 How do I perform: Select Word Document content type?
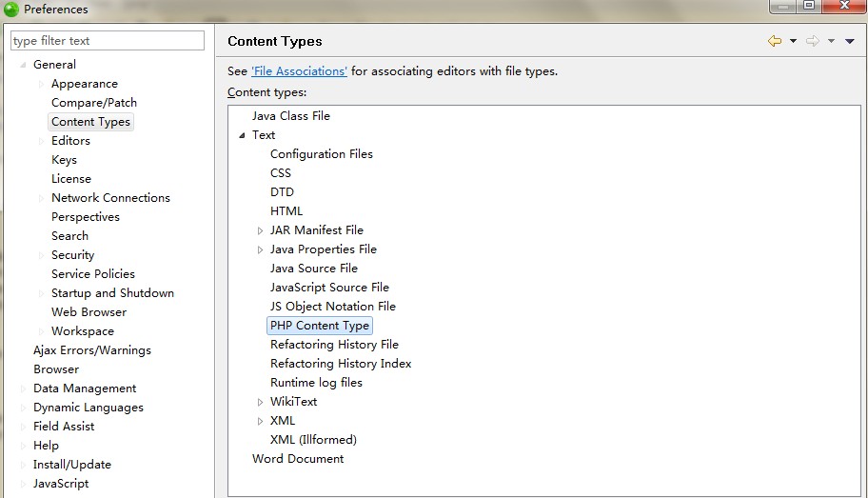pyautogui.click(x=298, y=459)
